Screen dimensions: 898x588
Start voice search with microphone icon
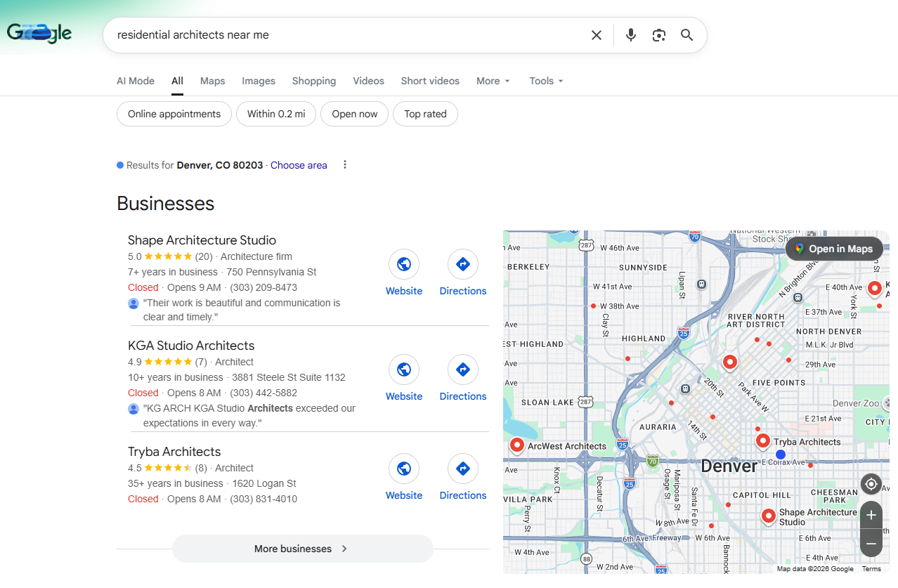click(x=630, y=35)
